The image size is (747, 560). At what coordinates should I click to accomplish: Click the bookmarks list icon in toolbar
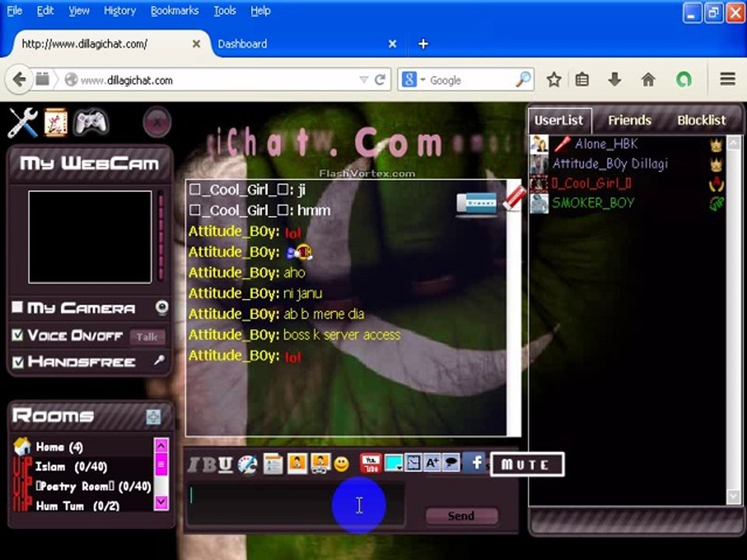coord(582,79)
